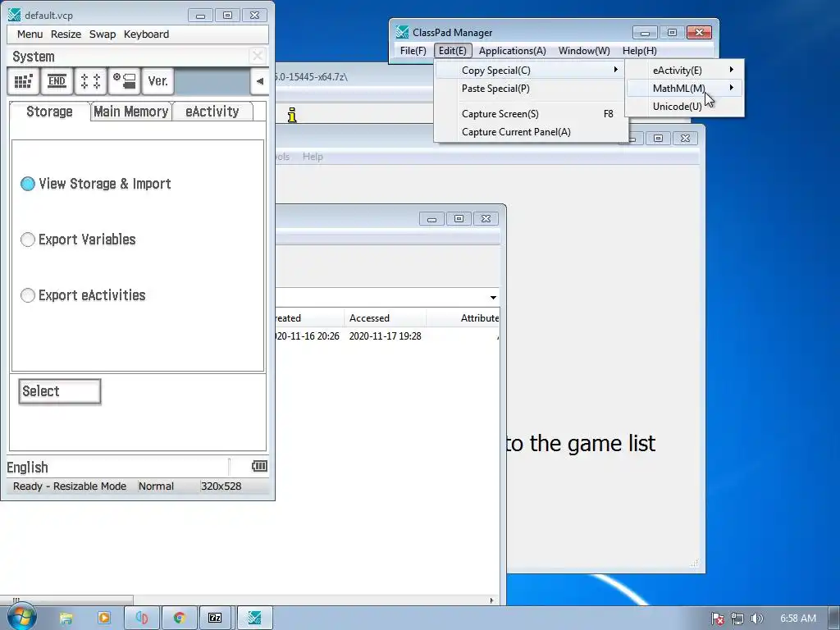The height and width of the screenshot is (630, 840).
Task: Click the volume speaker tray icon
Action: click(x=756, y=619)
